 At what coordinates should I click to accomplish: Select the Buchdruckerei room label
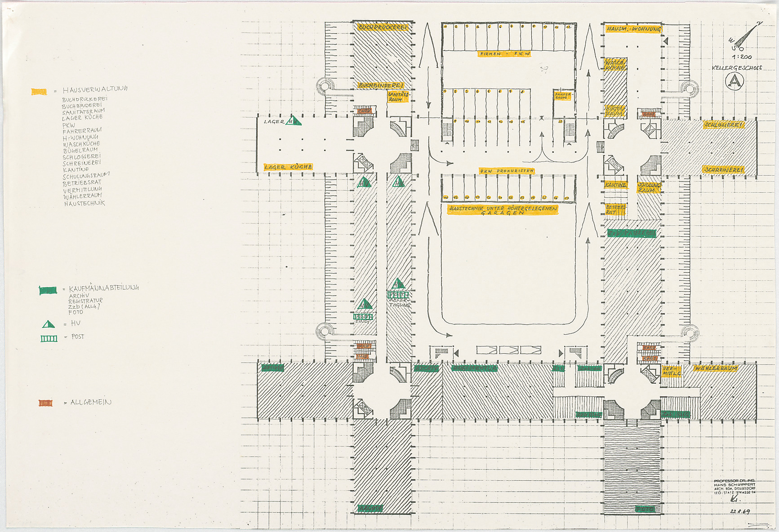coord(383,27)
